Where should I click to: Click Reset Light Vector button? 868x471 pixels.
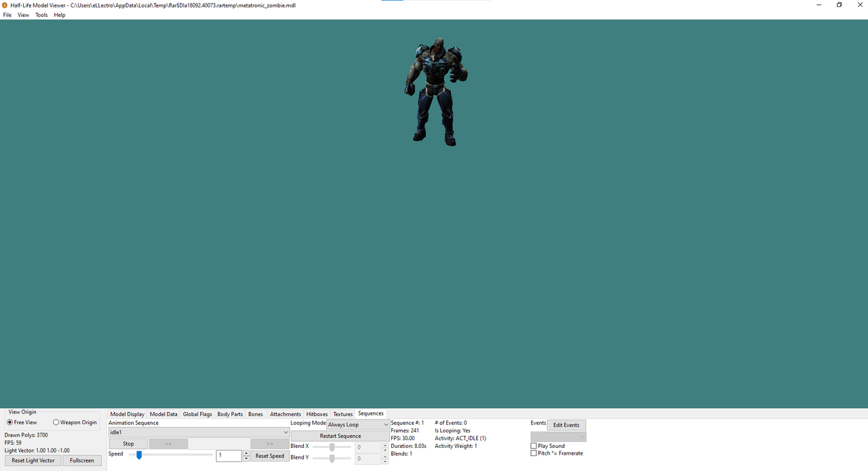33,461
